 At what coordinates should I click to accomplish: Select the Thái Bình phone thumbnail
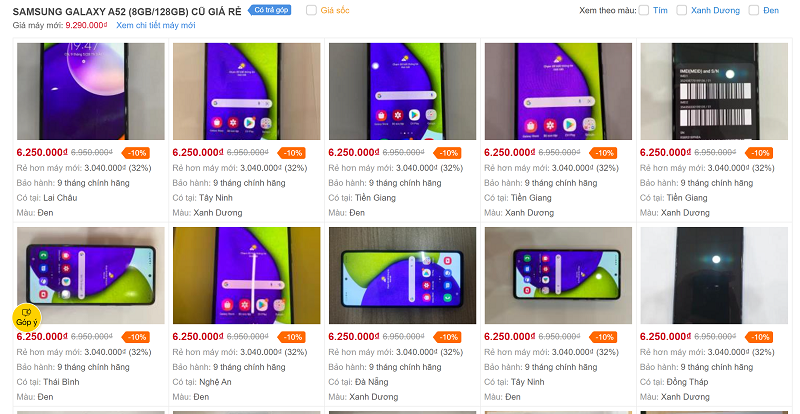91,276
